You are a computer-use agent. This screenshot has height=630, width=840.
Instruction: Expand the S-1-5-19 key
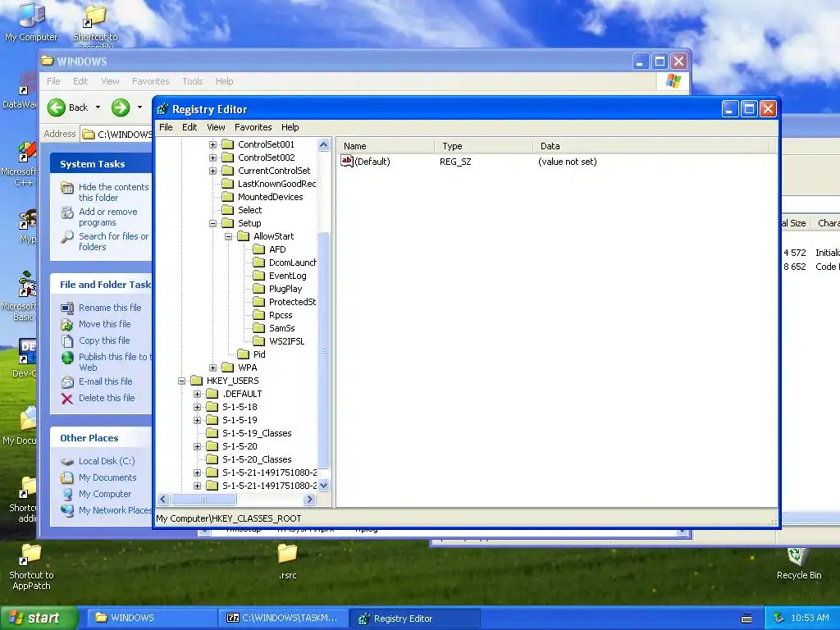[197, 420]
